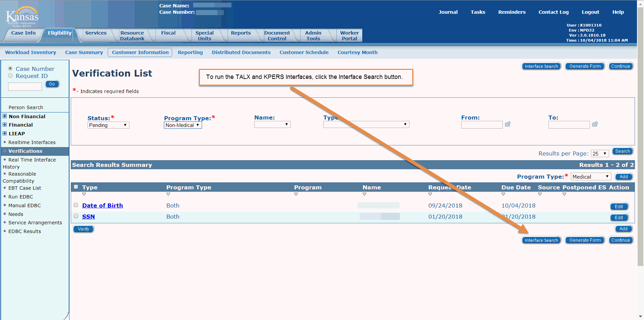This screenshot has width=644, height=320.
Task: Click the sort arrow under Type column
Action: (84, 194)
